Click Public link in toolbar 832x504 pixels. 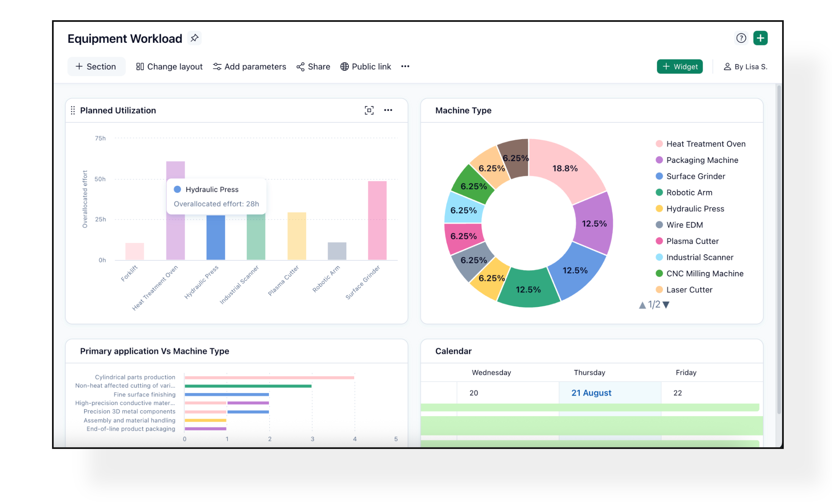click(x=366, y=67)
